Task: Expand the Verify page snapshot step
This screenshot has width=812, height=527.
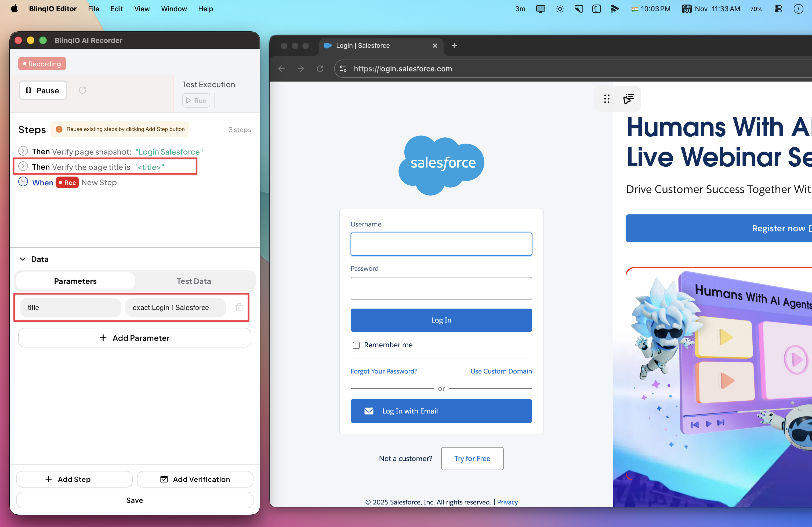Action: point(23,151)
